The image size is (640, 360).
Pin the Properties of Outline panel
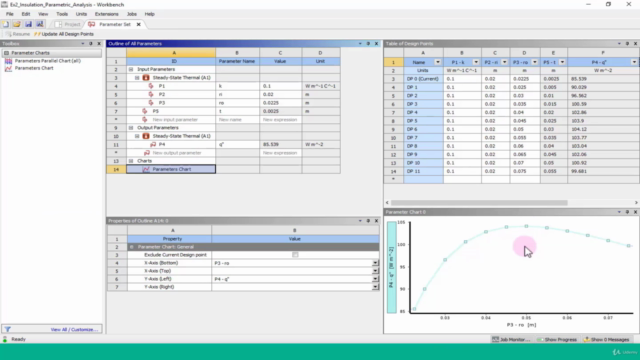368,221
